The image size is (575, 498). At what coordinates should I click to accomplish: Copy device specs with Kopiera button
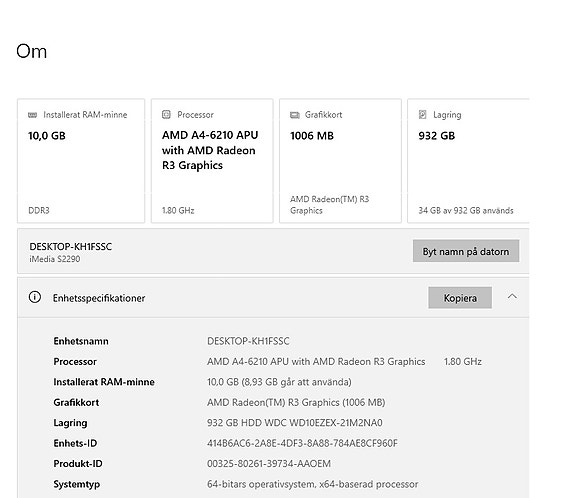460,298
